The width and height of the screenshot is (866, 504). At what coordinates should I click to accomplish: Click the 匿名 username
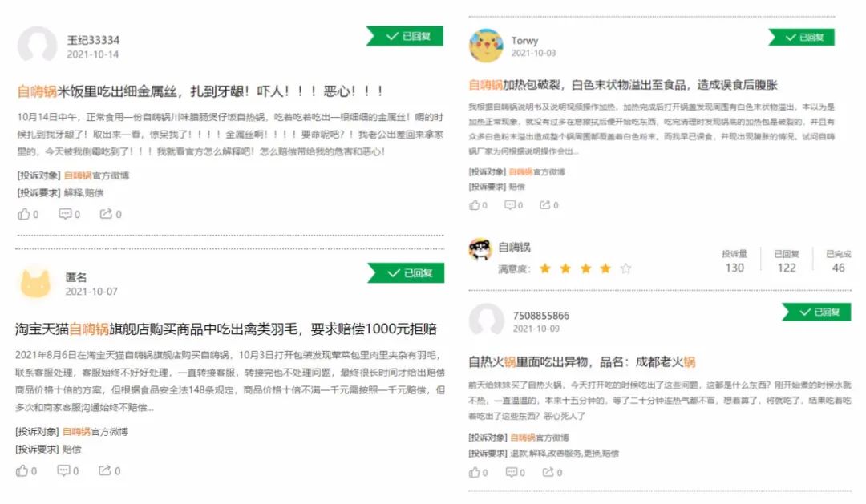[x=75, y=277]
